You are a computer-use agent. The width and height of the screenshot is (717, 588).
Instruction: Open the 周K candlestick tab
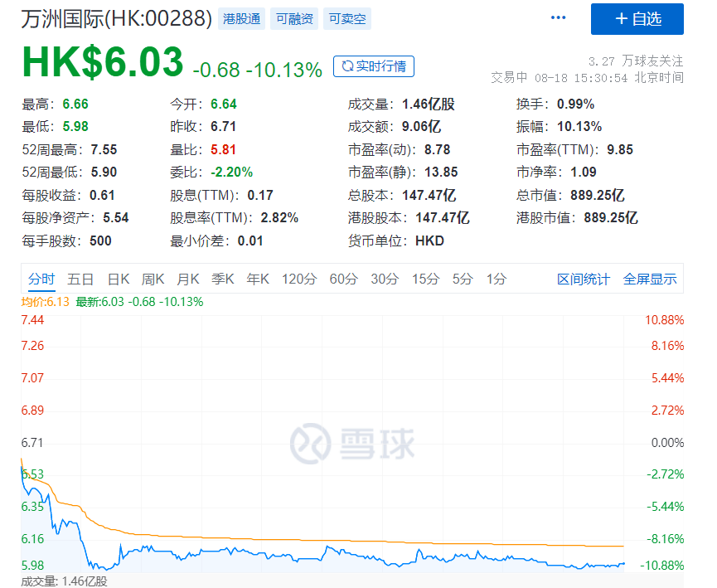(153, 279)
